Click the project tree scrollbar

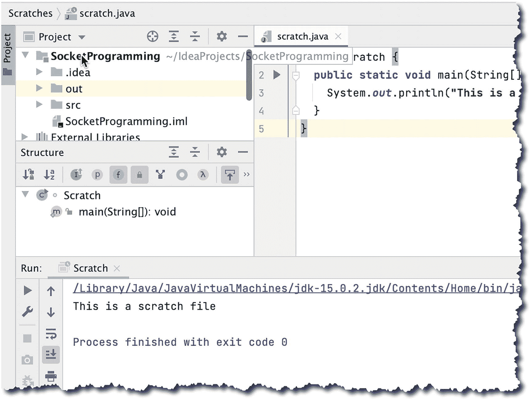tap(249, 75)
